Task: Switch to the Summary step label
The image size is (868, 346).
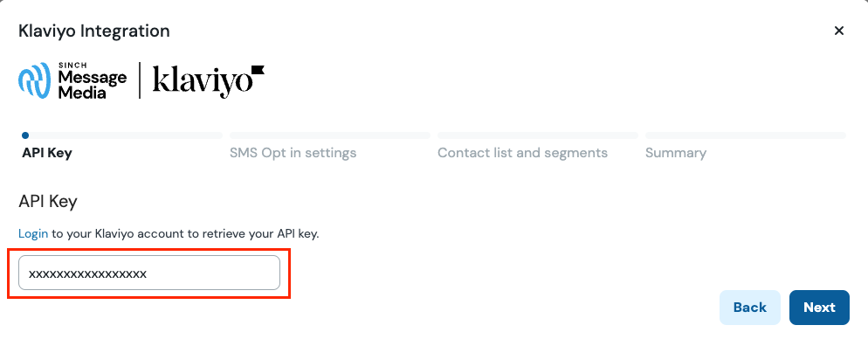Action: click(676, 154)
